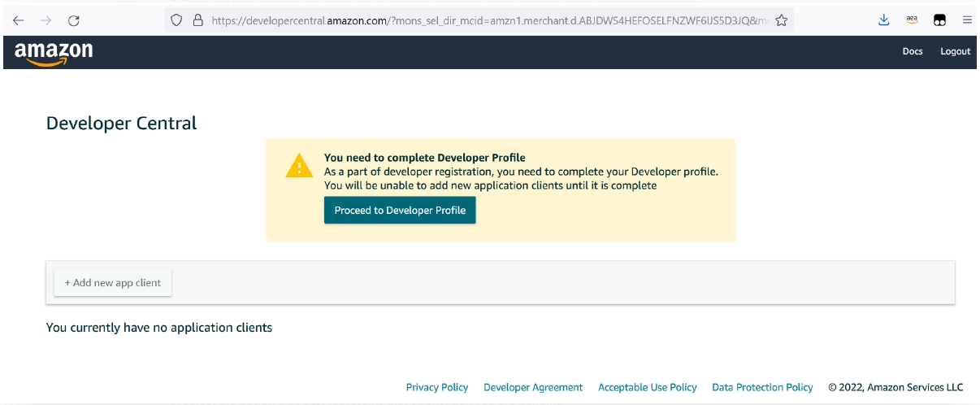980x405 pixels.
Task: Click the Developer Central heading
Action: (x=122, y=124)
